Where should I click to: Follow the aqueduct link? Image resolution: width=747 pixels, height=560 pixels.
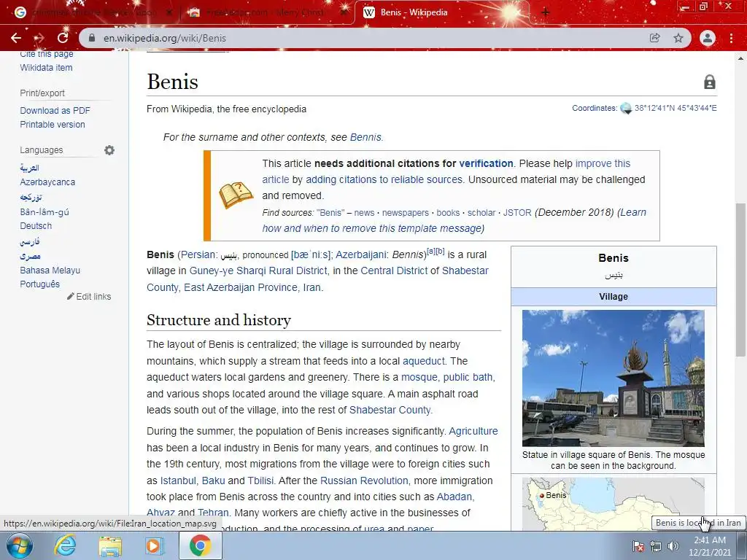(424, 361)
